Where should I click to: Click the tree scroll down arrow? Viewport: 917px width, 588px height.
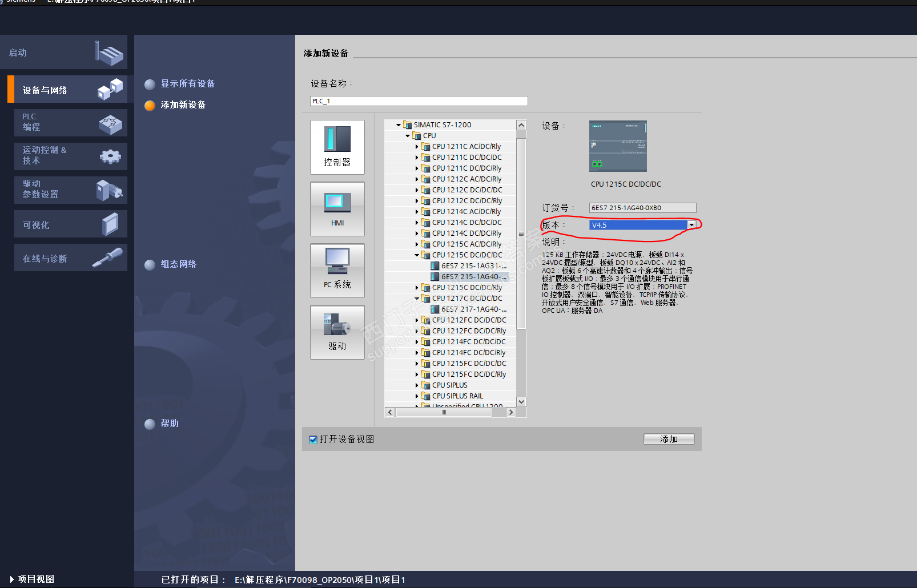coord(521,402)
